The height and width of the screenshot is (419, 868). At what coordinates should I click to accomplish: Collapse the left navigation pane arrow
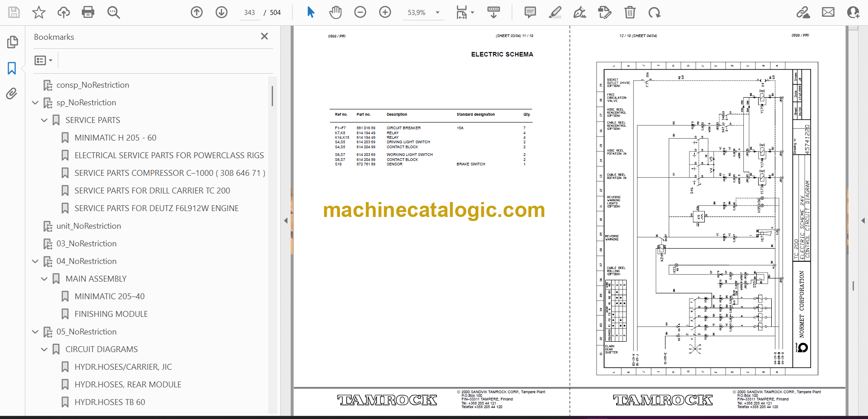(286, 221)
